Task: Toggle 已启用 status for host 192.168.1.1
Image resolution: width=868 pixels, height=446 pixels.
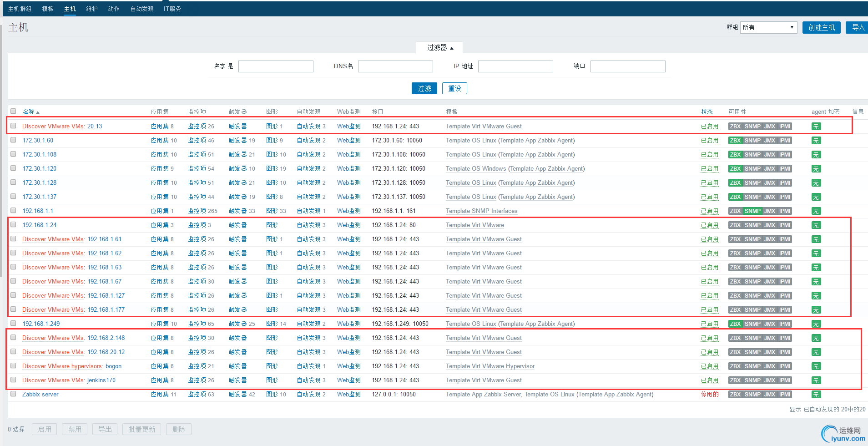Action: [x=710, y=211]
